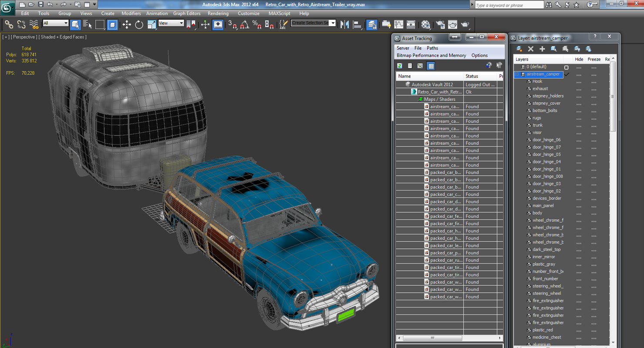Click the Hide column header
The image size is (644, 348).
point(579,59)
